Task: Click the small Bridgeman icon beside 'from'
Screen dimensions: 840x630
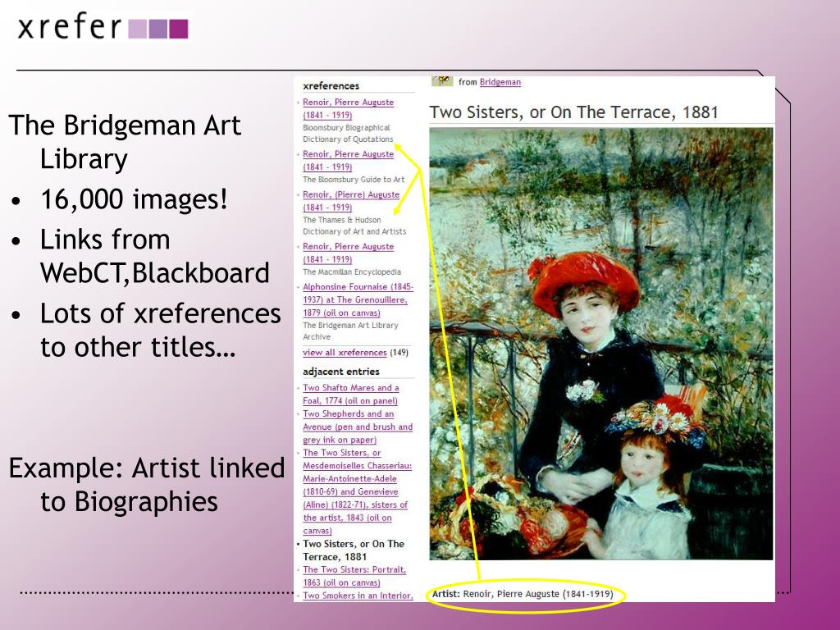Action: click(442, 81)
